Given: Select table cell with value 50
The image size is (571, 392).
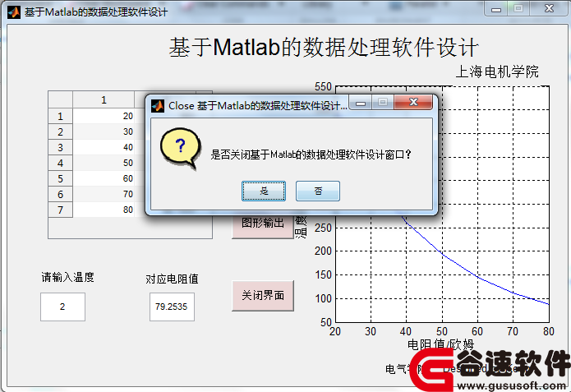Looking at the screenshot, I should (x=104, y=164).
